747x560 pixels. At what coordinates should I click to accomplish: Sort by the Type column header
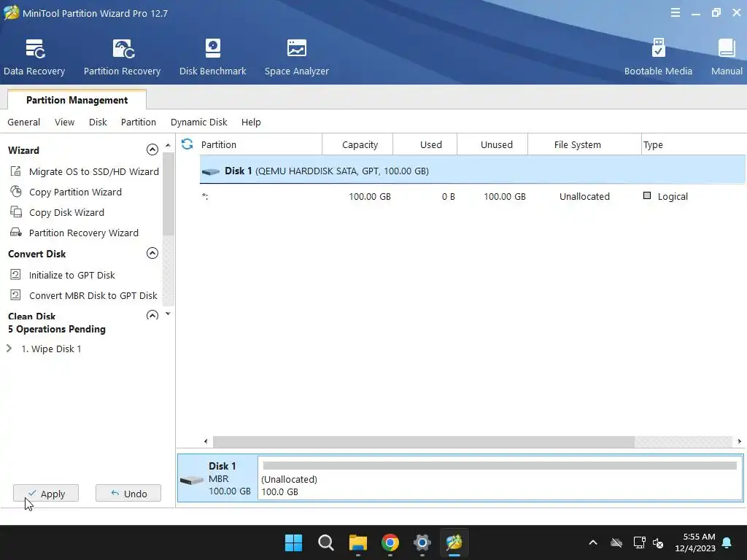[694, 144]
